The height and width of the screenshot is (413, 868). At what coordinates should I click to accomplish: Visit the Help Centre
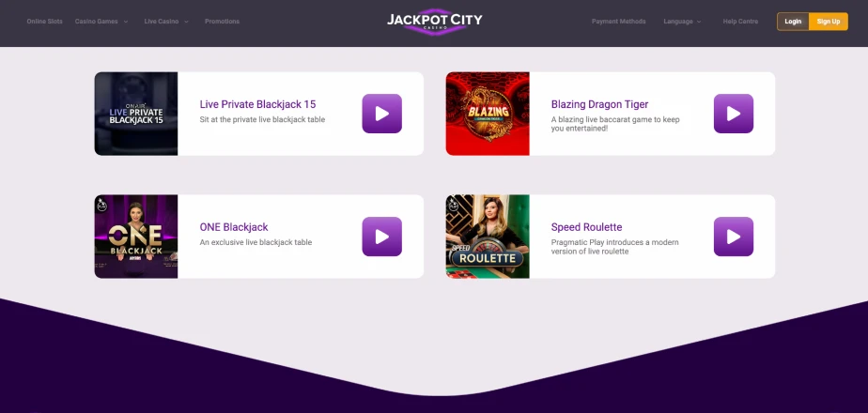tap(740, 22)
